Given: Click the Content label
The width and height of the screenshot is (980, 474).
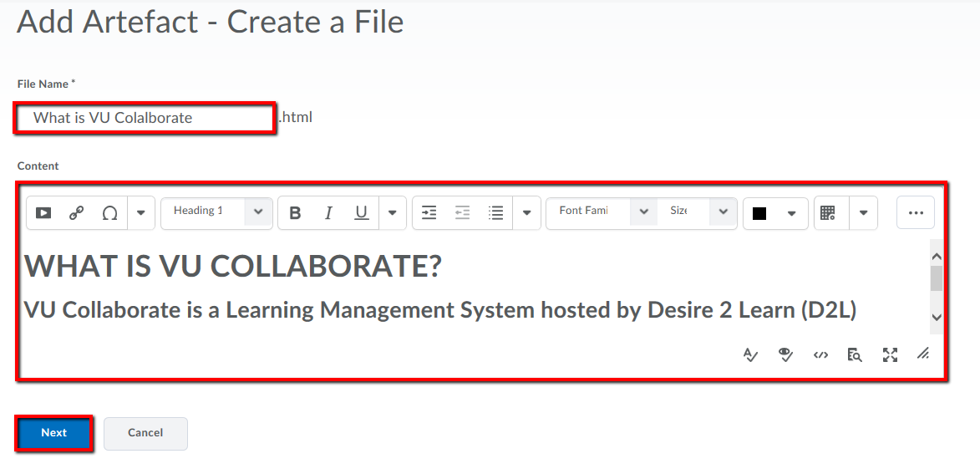Looking at the screenshot, I should [38, 166].
